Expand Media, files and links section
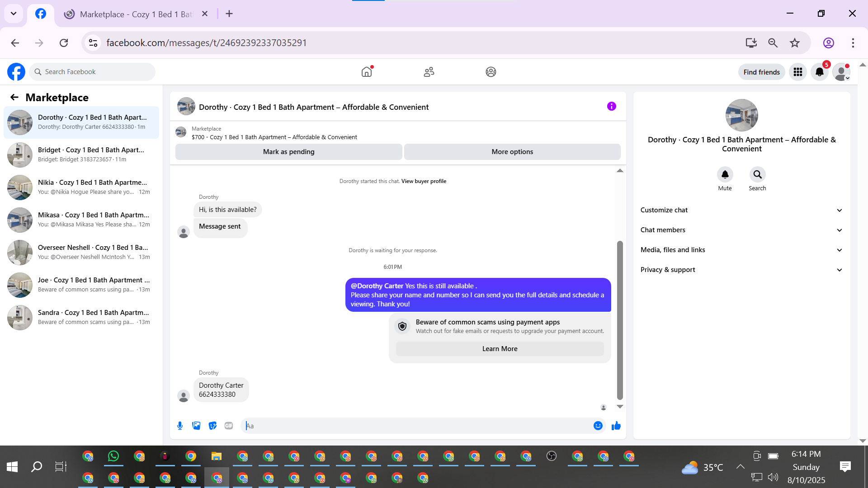 pyautogui.click(x=741, y=250)
